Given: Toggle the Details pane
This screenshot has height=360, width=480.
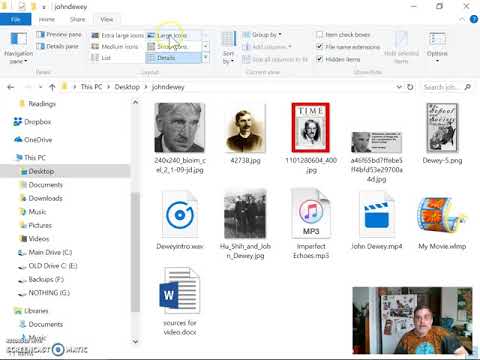Looking at the screenshot, I should coord(58,46).
